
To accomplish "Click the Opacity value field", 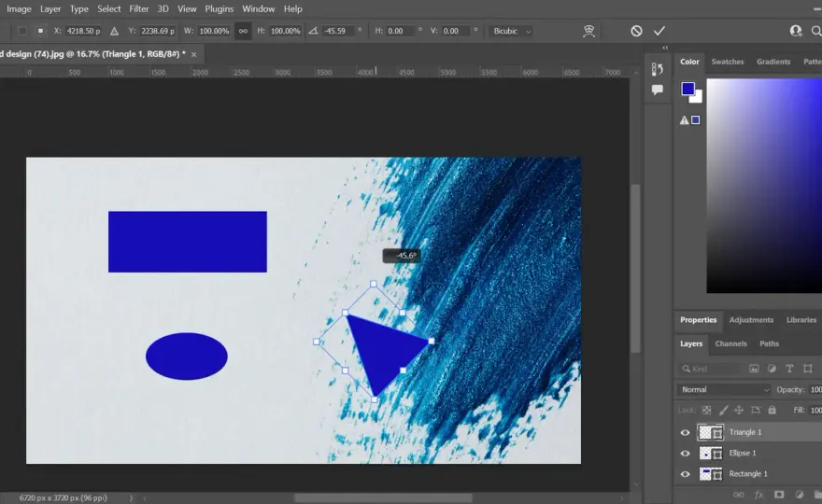I will pos(815,390).
